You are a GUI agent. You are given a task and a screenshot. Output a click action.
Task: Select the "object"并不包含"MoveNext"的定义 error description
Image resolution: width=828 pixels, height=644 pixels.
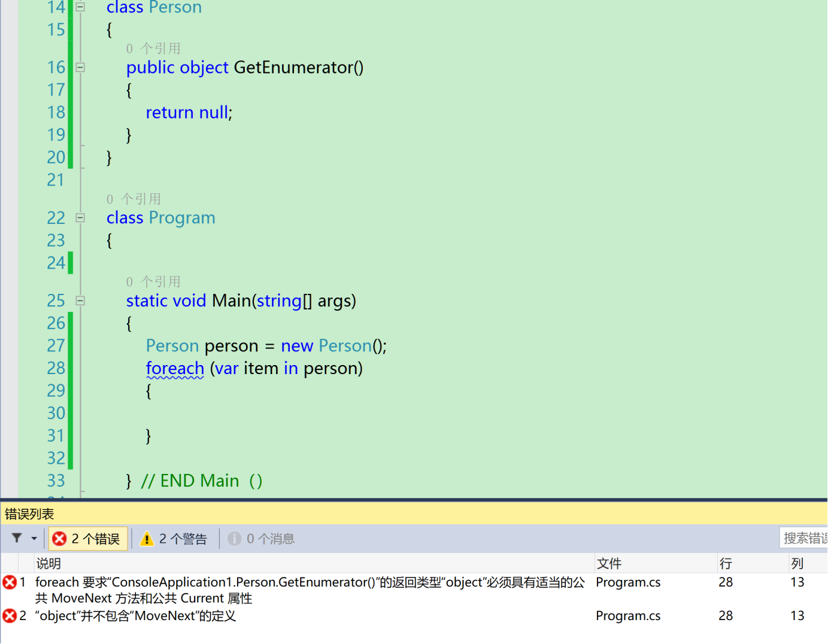pos(135,616)
